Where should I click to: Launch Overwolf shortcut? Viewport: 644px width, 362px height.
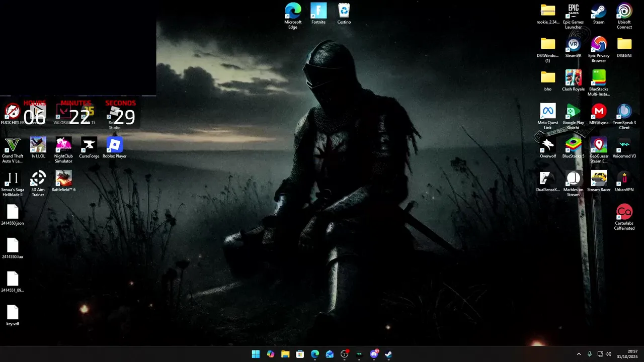pyautogui.click(x=548, y=148)
